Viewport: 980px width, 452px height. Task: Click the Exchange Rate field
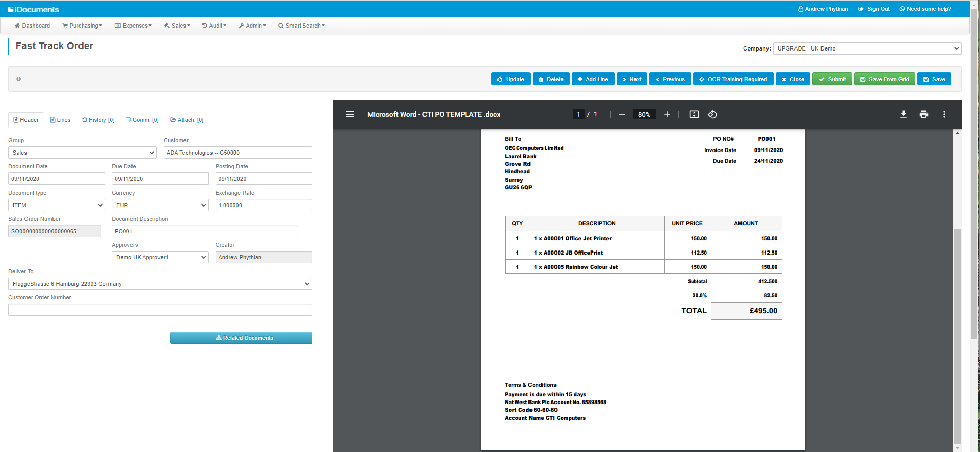pos(263,205)
